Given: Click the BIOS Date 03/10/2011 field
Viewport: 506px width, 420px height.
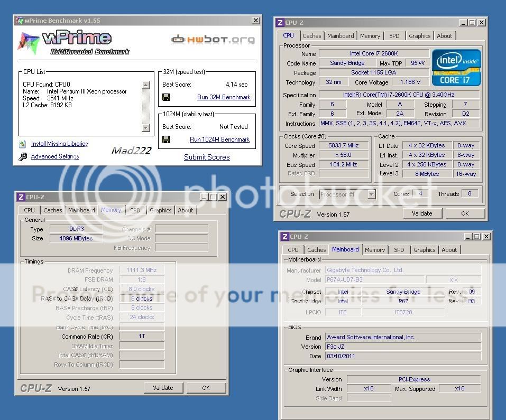Looking at the screenshot, I should (403, 356).
